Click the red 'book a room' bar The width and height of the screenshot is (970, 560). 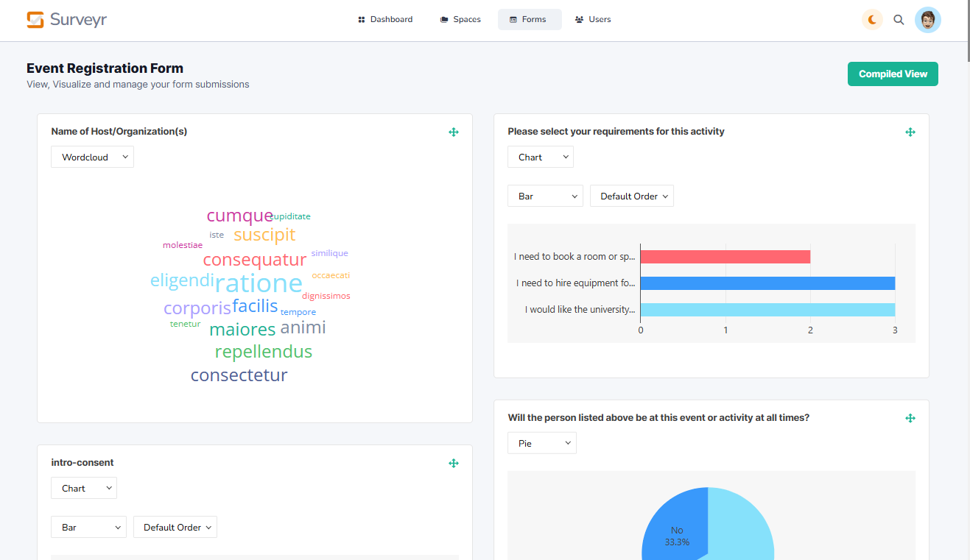click(x=725, y=257)
